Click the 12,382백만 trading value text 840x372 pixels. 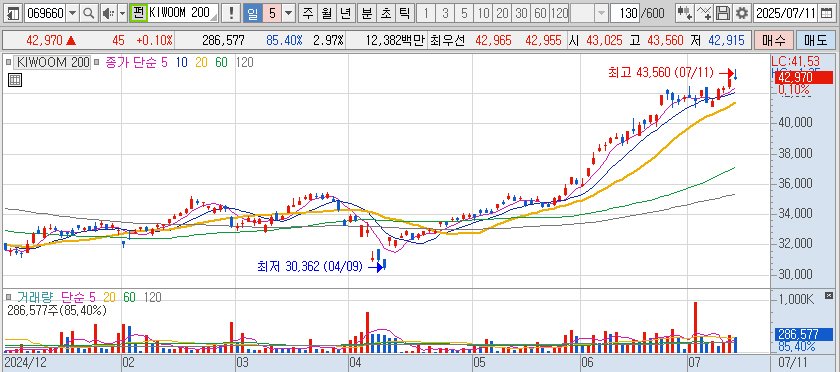coord(394,40)
